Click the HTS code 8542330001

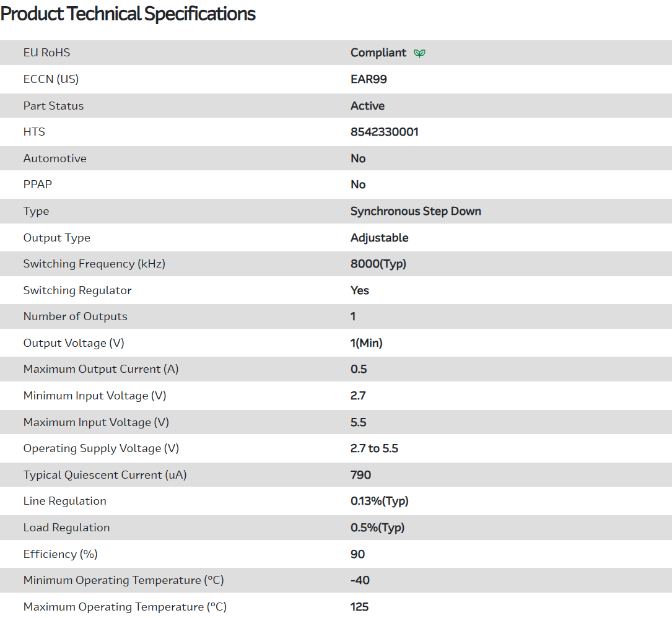point(384,132)
